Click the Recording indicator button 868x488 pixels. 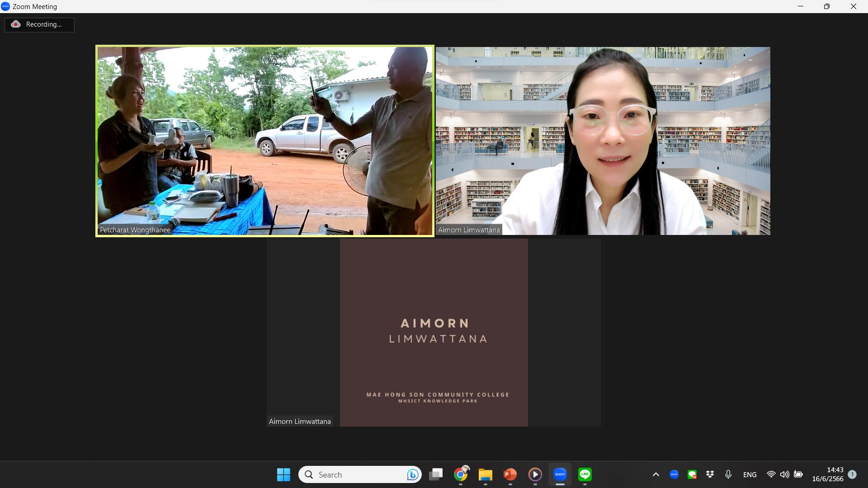tap(39, 24)
